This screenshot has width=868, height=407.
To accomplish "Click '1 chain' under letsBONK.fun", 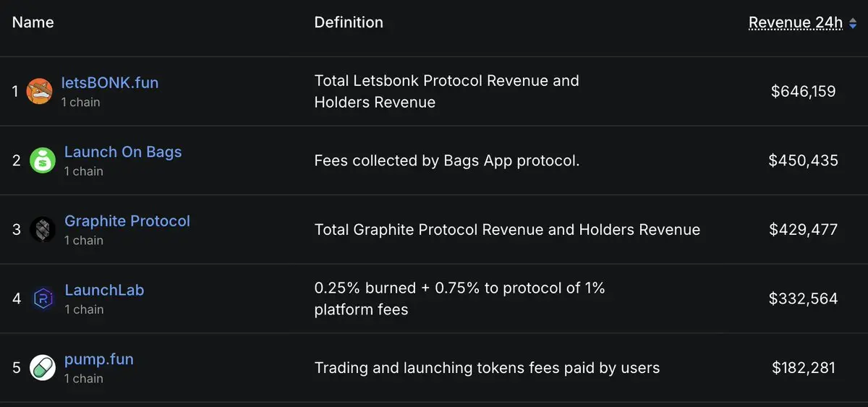I will pyautogui.click(x=80, y=103).
